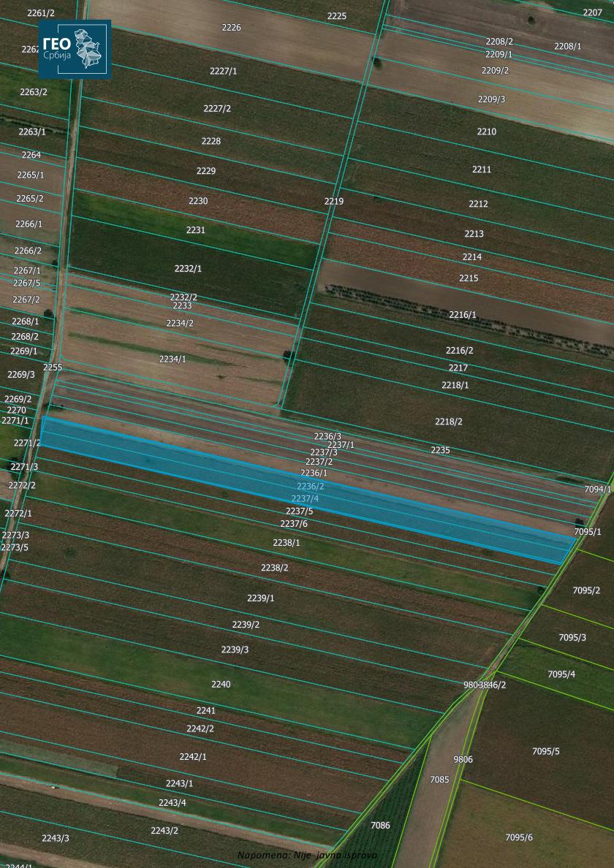Click parcel number 2230

pos(198,200)
